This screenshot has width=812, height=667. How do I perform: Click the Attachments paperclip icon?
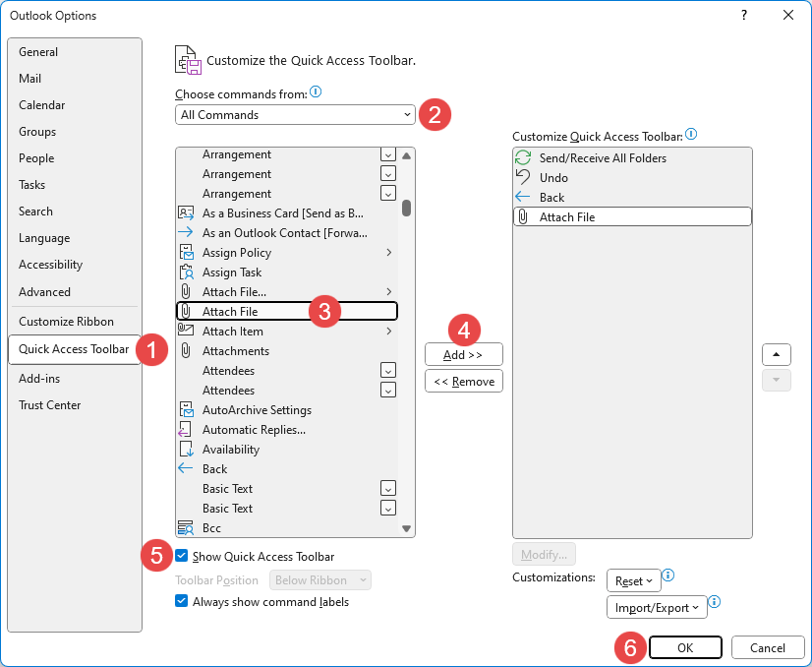[x=186, y=351]
